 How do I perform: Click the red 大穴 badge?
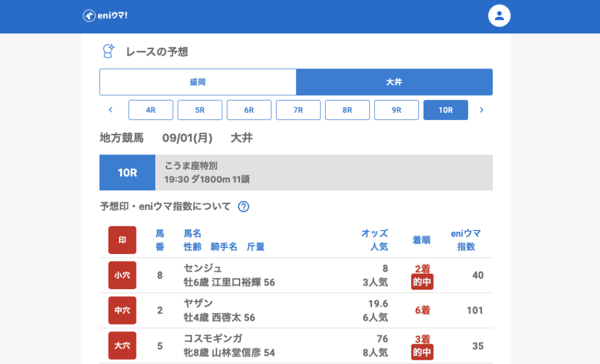click(122, 345)
